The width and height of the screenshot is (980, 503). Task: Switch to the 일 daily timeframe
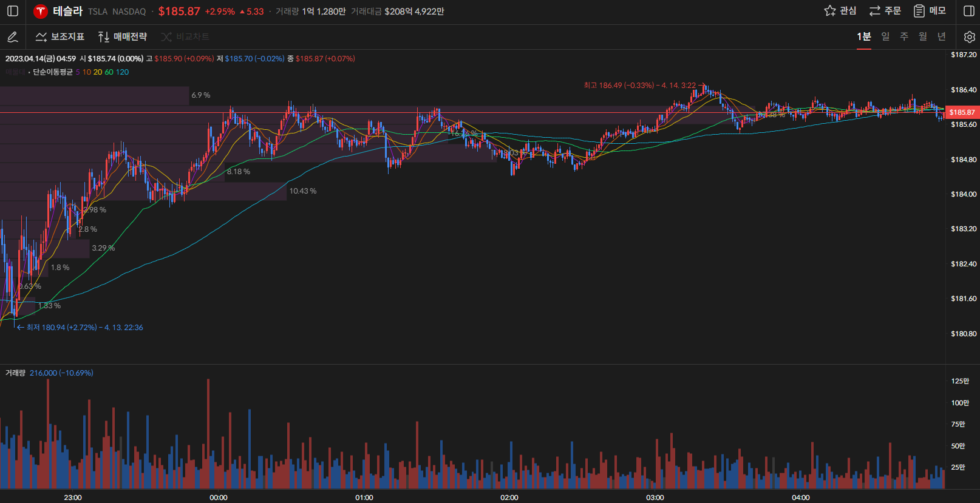coord(885,36)
